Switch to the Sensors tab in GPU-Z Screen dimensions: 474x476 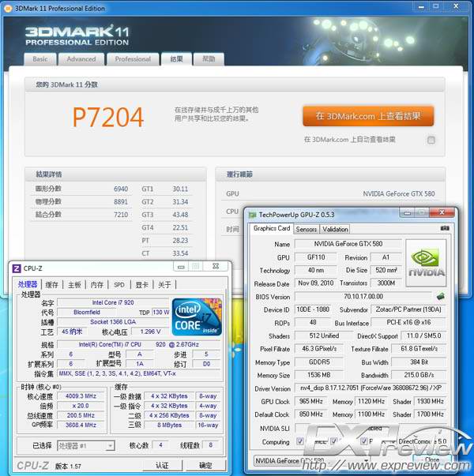click(306, 229)
